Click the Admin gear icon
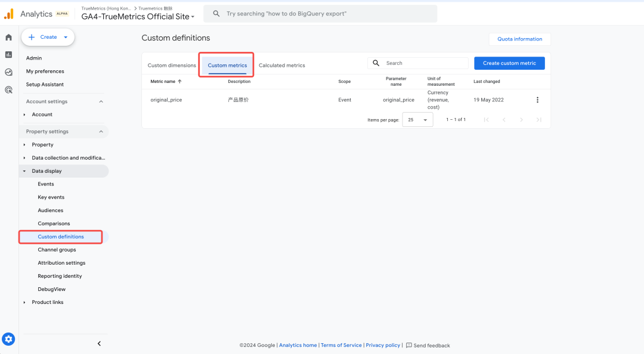644x354 pixels. 8,339
